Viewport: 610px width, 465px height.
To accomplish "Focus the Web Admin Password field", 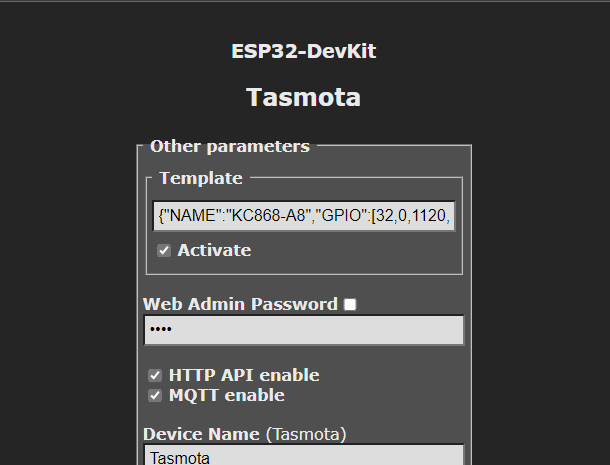I will tap(304, 330).
